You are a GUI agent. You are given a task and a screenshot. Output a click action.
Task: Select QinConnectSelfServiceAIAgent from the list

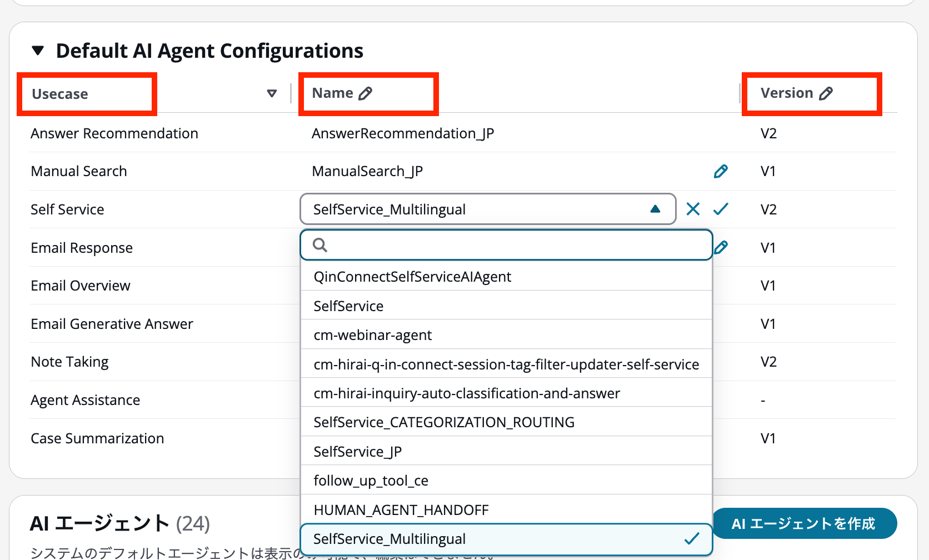tap(412, 277)
